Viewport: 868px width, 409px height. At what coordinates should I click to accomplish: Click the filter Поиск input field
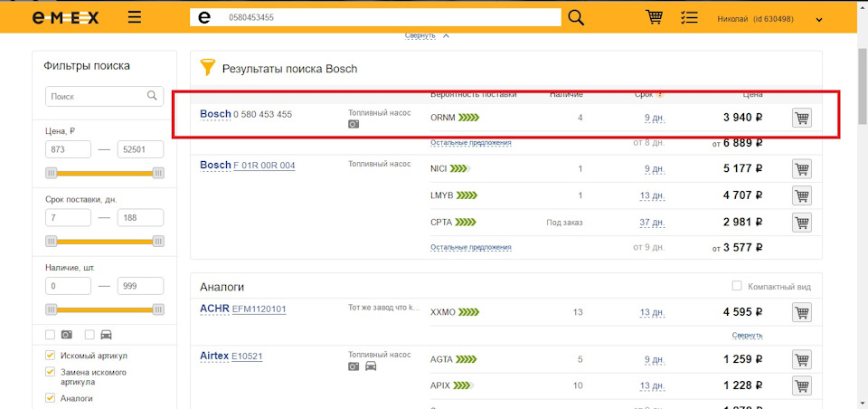pyautogui.click(x=105, y=96)
